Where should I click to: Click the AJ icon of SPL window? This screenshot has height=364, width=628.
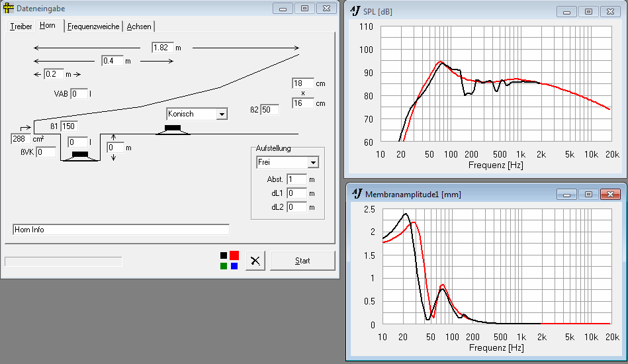coord(355,11)
